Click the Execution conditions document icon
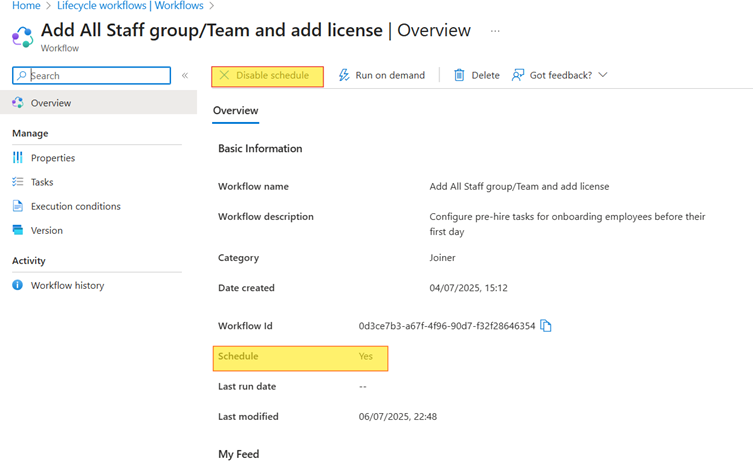This screenshot has height=473, width=753. click(18, 206)
